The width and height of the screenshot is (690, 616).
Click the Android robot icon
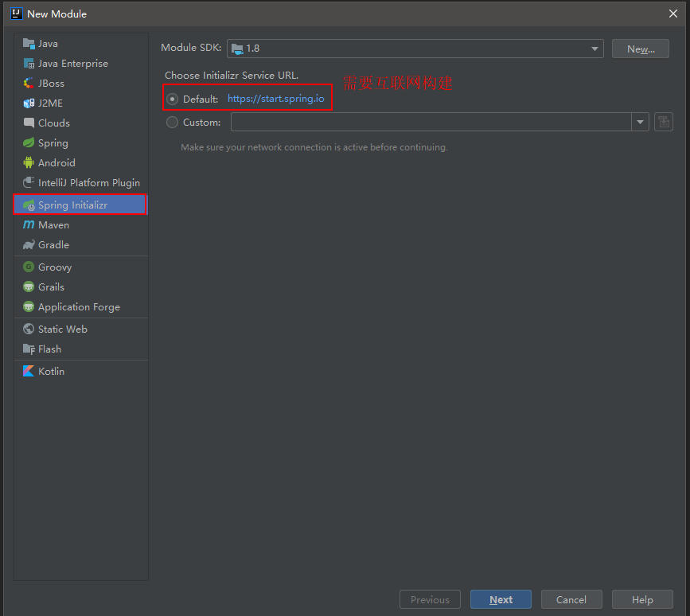pos(29,163)
